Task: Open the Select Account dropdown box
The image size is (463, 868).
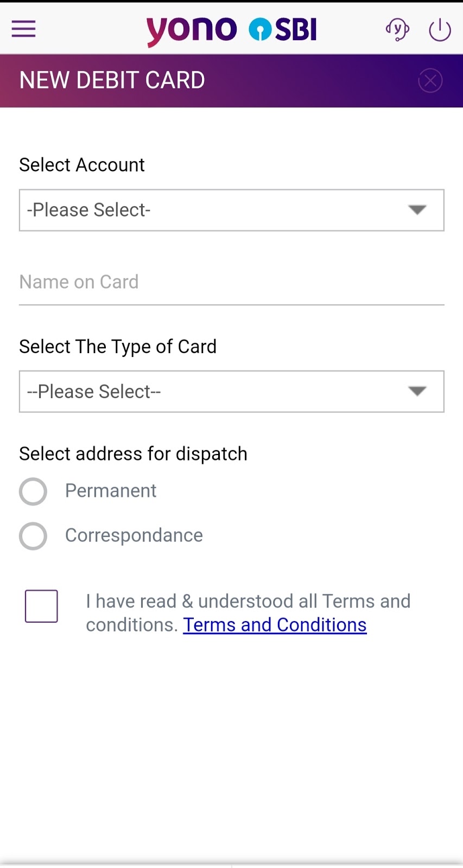Action: (217, 210)
